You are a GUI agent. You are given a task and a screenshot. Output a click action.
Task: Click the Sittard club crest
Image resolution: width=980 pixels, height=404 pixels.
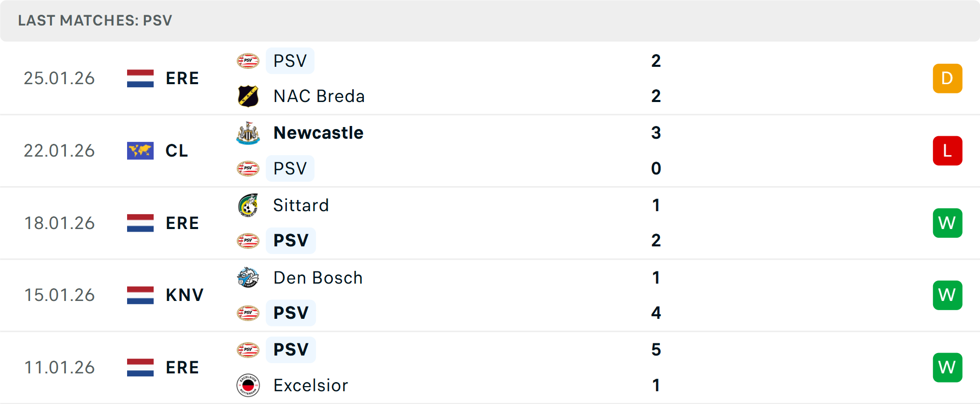pyautogui.click(x=248, y=206)
